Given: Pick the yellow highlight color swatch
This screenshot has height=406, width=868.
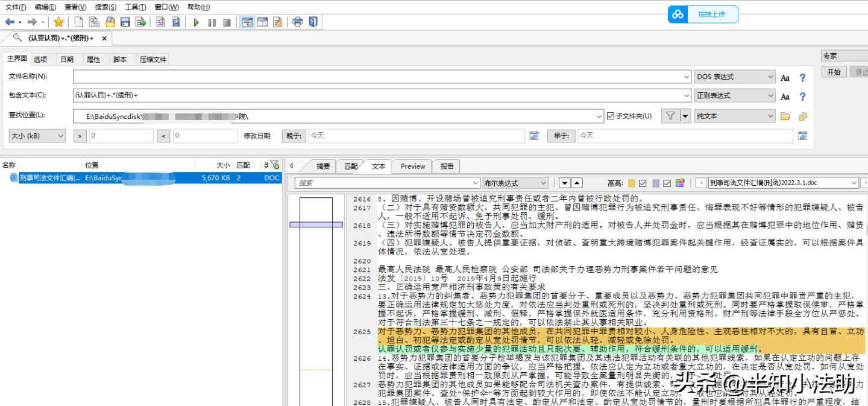Looking at the screenshot, I should click(x=631, y=183).
